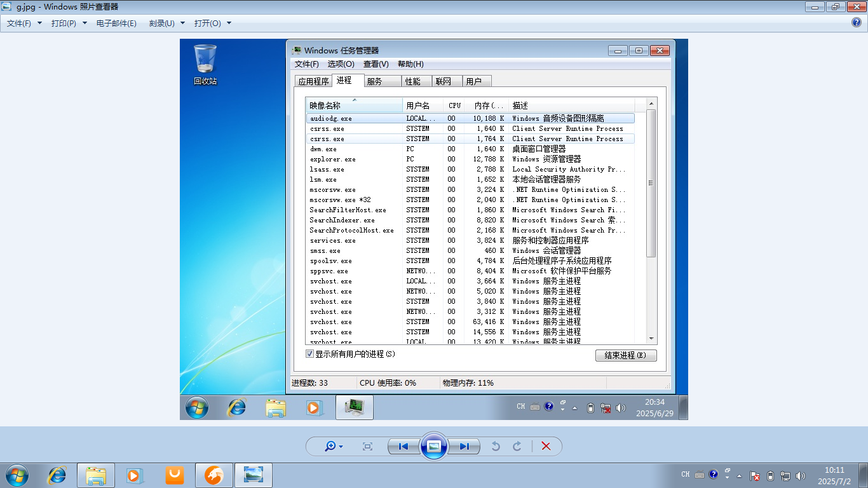Select the audiodg.exe process row
Image resolution: width=868 pixels, height=488 pixels.
click(x=470, y=118)
